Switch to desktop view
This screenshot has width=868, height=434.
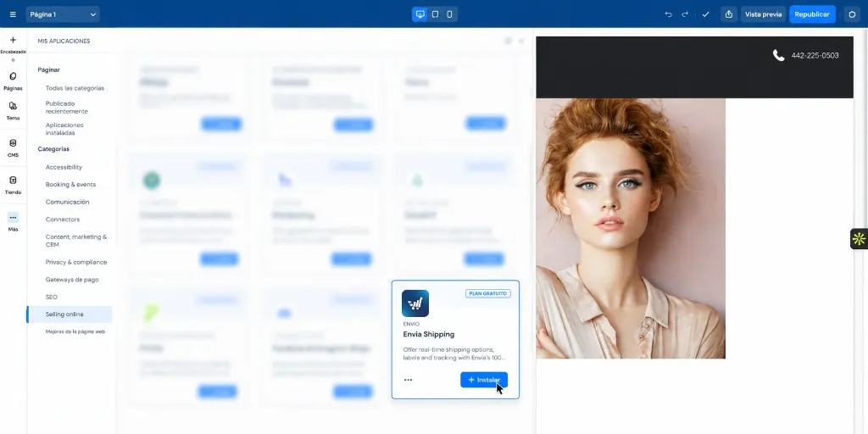[x=420, y=14]
